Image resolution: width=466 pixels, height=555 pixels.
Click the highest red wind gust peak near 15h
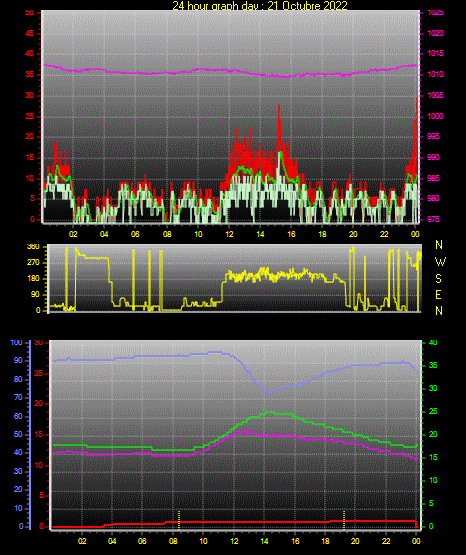click(279, 106)
